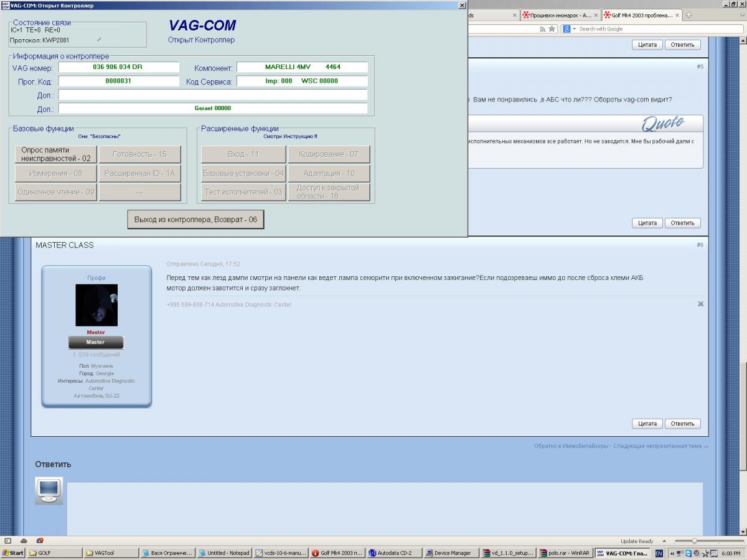Image resolution: width=747 pixels, height=560 pixels.
Task: Click Ответить button in post #5
Action: click(x=682, y=223)
